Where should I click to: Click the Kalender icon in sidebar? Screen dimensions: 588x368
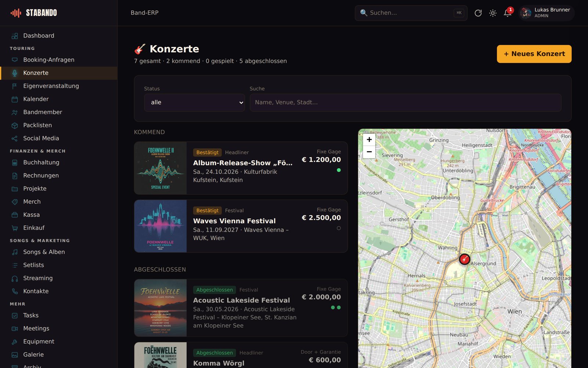[x=15, y=99]
